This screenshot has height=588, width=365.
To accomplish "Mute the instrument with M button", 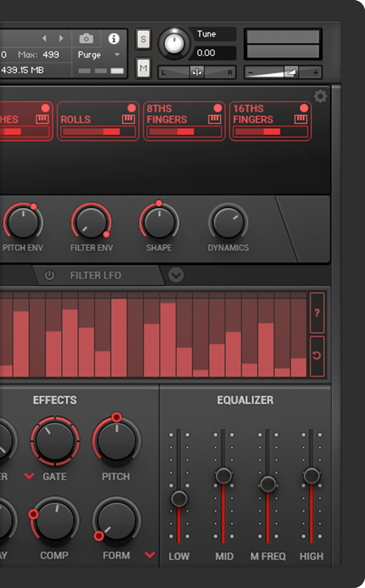I will (x=143, y=68).
